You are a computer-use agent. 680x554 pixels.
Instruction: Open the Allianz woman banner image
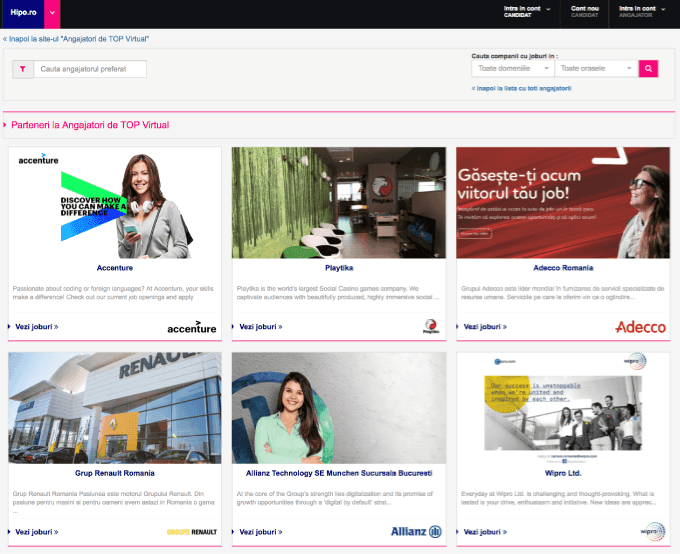[x=339, y=408]
